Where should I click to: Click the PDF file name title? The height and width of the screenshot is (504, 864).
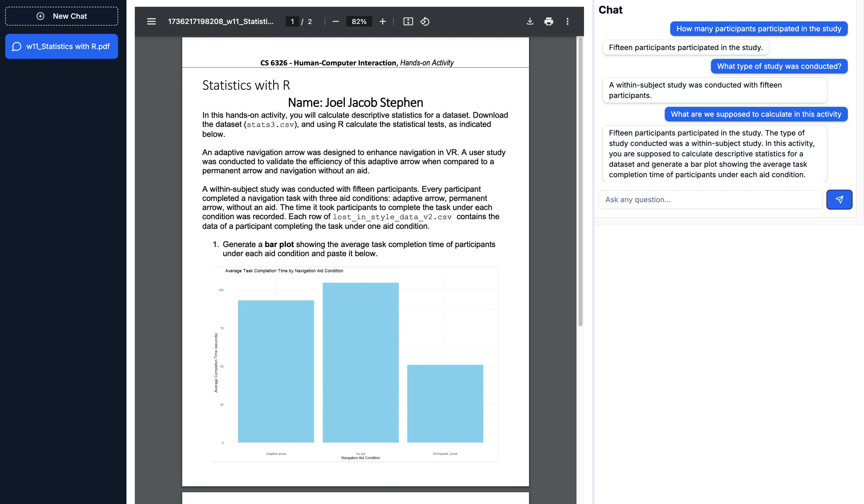point(221,22)
